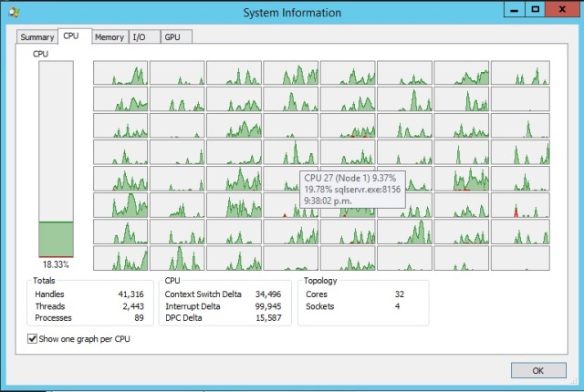Viewport: 584px width, 392px height.
Task: Click the Sockets value 4
Action: (x=398, y=306)
